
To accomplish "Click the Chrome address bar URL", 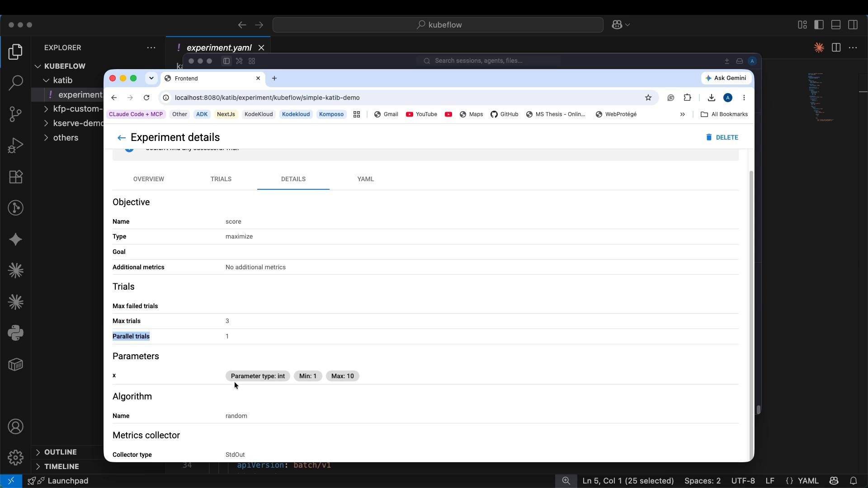I will tap(267, 98).
